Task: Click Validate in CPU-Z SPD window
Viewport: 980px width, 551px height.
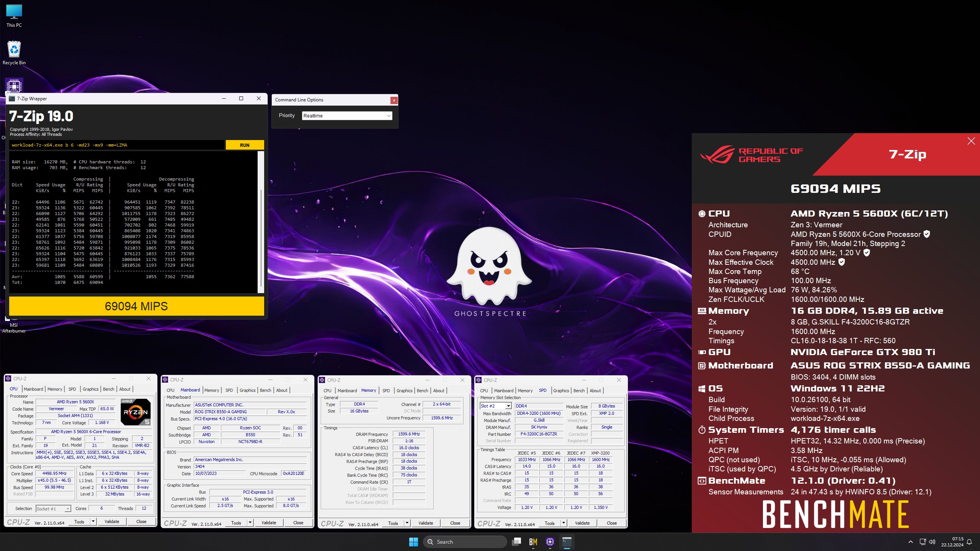Action: (x=582, y=523)
